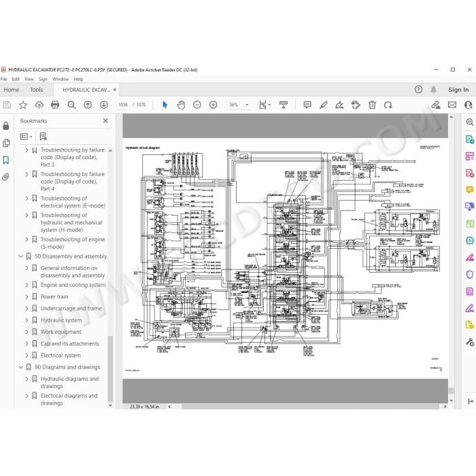Expand 'Hydraulic diagrams and drawings' bookmark

27,379
